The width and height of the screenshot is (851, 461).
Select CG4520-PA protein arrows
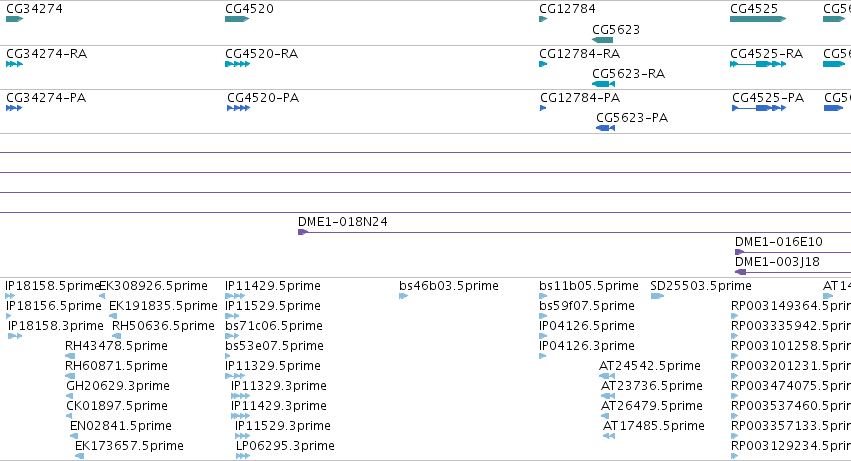click(239, 108)
